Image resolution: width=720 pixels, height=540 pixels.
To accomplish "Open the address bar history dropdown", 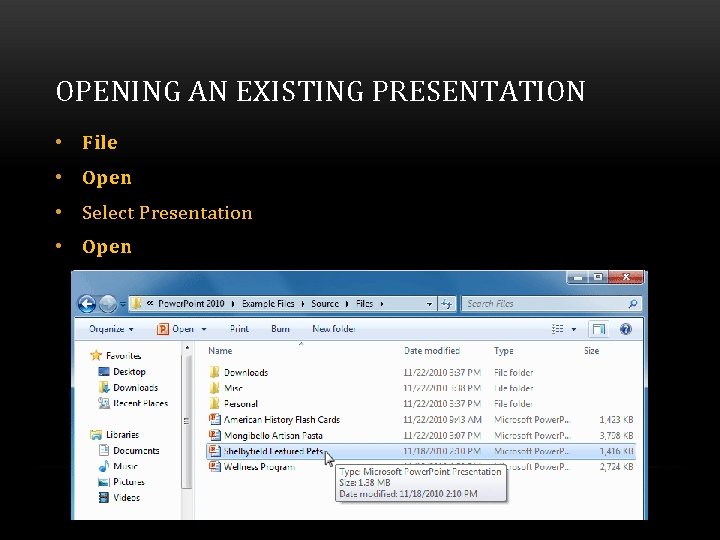I will 429,304.
